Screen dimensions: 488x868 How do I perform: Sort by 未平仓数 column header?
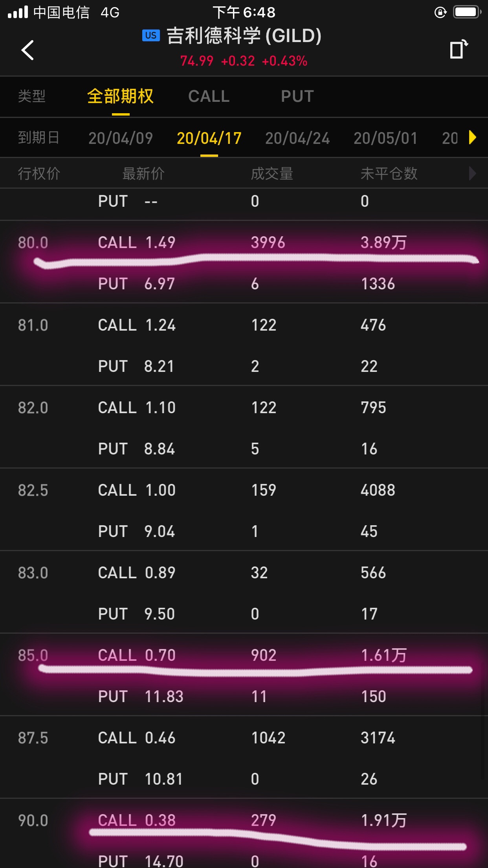click(389, 174)
